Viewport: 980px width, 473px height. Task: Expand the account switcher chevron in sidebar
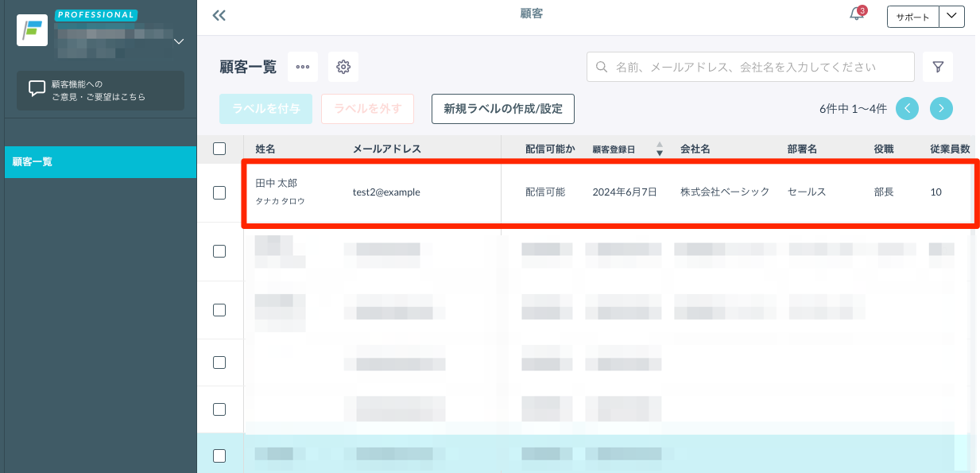click(x=179, y=41)
